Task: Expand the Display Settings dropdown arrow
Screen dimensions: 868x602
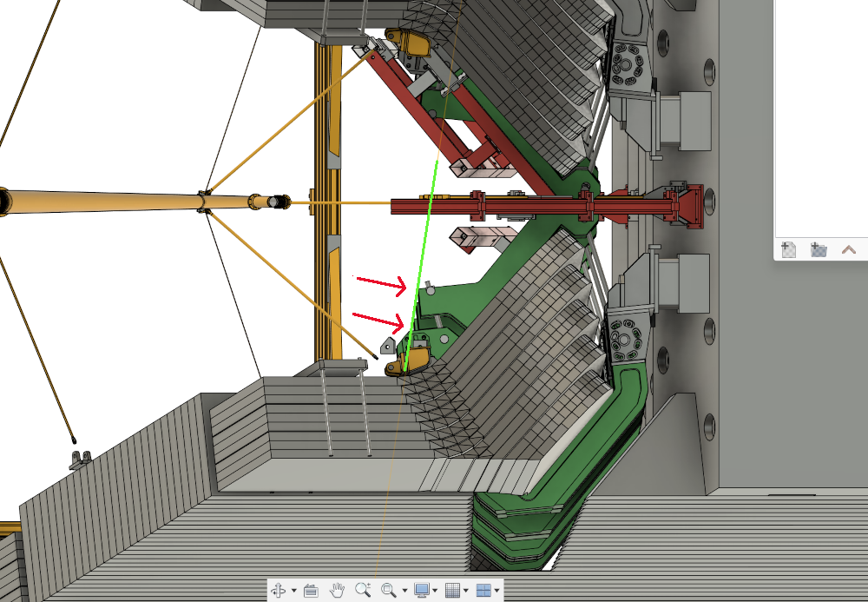Action: pyautogui.click(x=437, y=592)
